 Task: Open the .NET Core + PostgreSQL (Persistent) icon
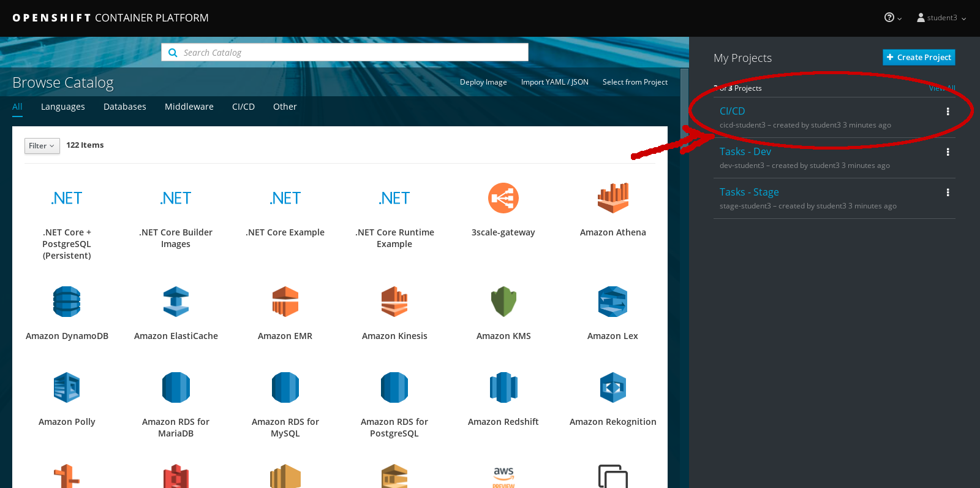[x=67, y=198]
